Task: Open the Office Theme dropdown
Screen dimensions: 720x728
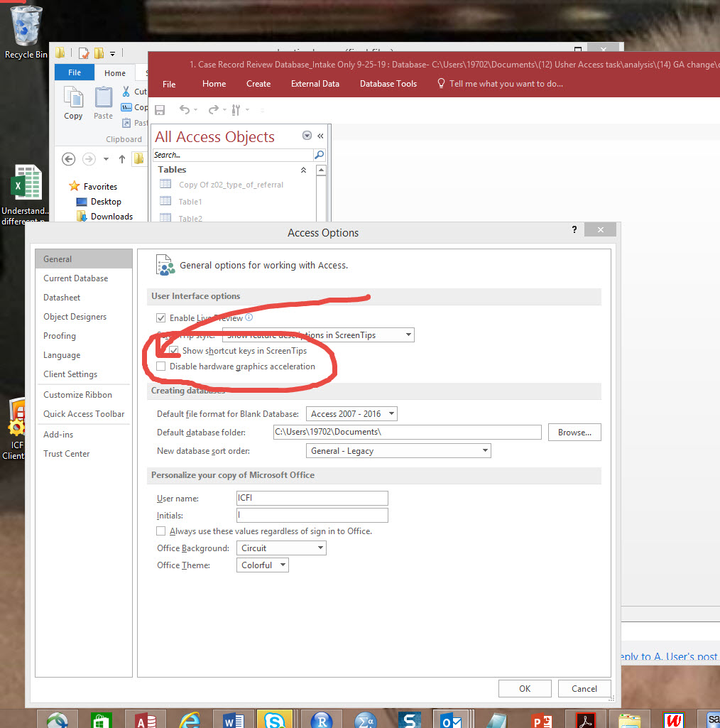Action: click(263, 565)
